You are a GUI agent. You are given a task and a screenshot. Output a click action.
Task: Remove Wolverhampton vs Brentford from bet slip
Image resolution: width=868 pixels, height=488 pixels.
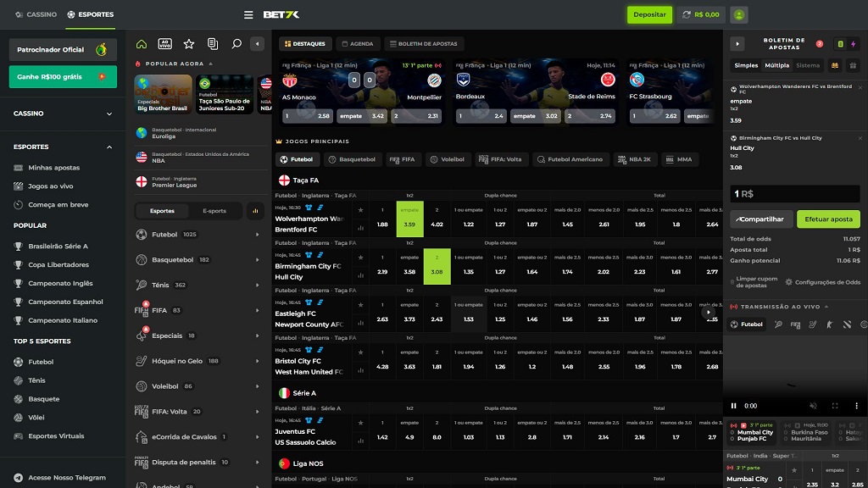pyautogui.click(x=860, y=87)
